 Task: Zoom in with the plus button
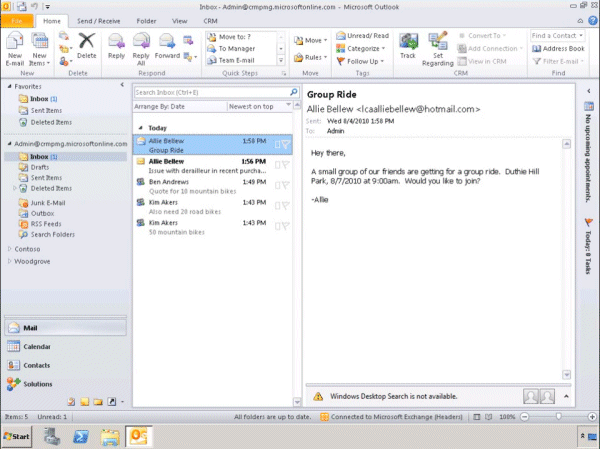pos(592,417)
